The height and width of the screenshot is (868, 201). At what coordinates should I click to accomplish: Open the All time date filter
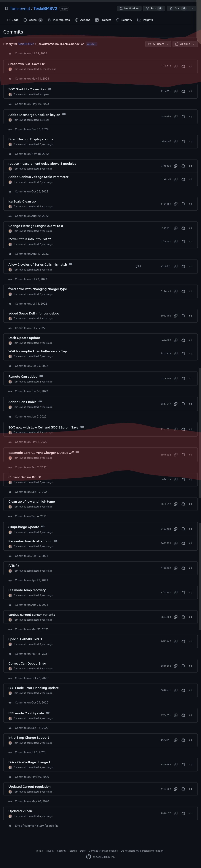pyautogui.click(x=185, y=44)
